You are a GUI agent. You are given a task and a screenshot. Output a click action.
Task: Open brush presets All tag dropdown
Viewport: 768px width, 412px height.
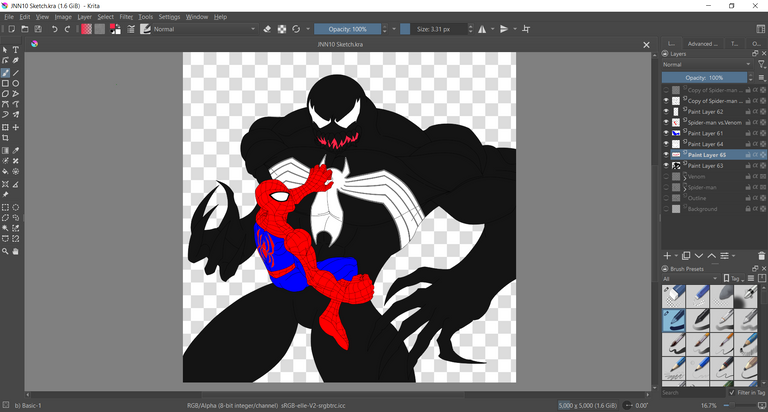(x=690, y=279)
